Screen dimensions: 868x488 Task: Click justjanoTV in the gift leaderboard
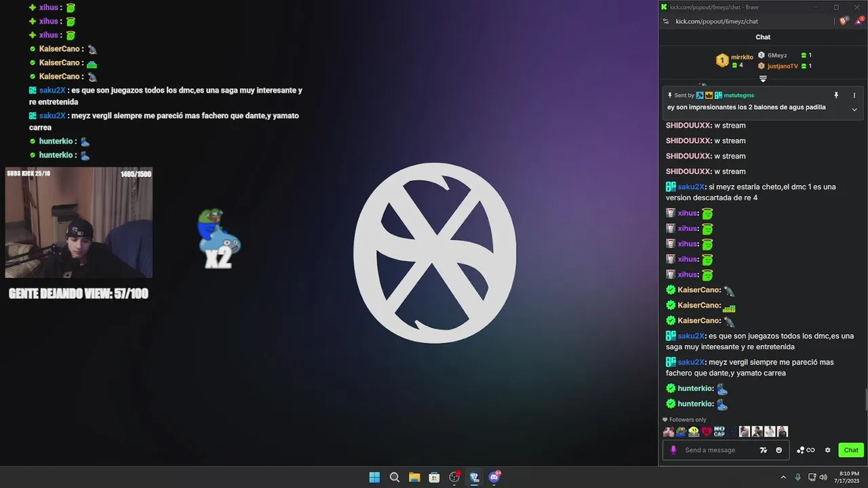783,66
